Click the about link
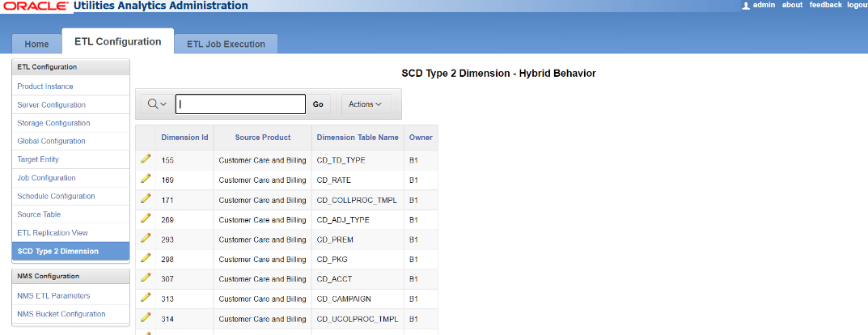The height and width of the screenshot is (335, 868). click(792, 4)
